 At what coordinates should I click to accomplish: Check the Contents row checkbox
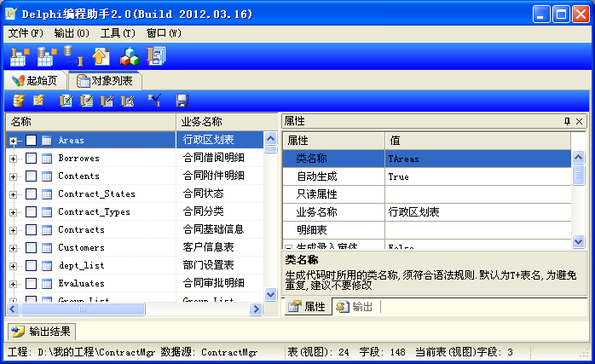pyautogui.click(x=32, y=176)
